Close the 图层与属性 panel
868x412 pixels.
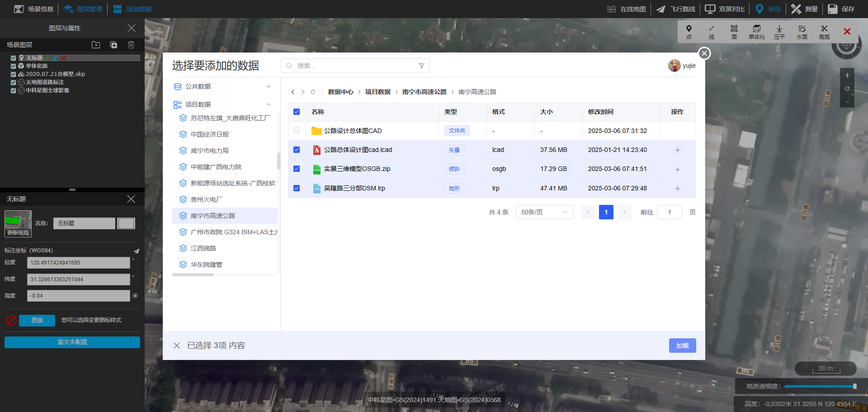click(x=132, y=28)
